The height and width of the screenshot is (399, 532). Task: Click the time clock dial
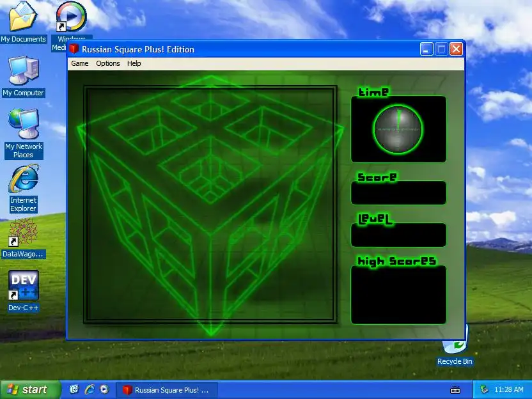pyautogui.click(x=398, y=129)
